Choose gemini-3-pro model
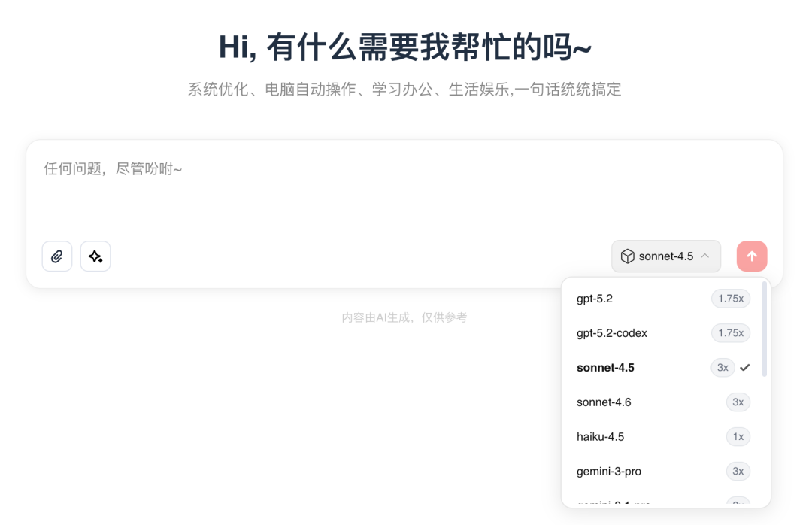Image resolution: width=812 pixels, height=525 pixels. coord(663,471)
